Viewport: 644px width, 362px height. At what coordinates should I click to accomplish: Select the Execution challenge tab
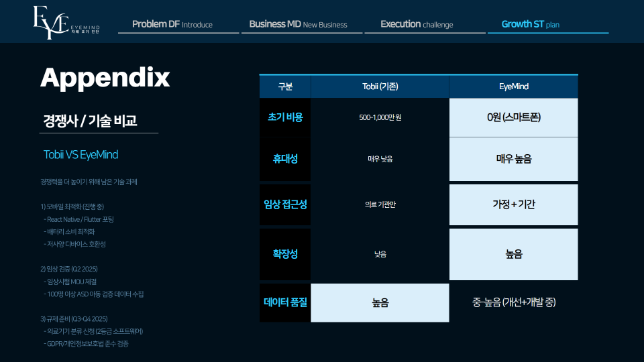tap(417, 24)
